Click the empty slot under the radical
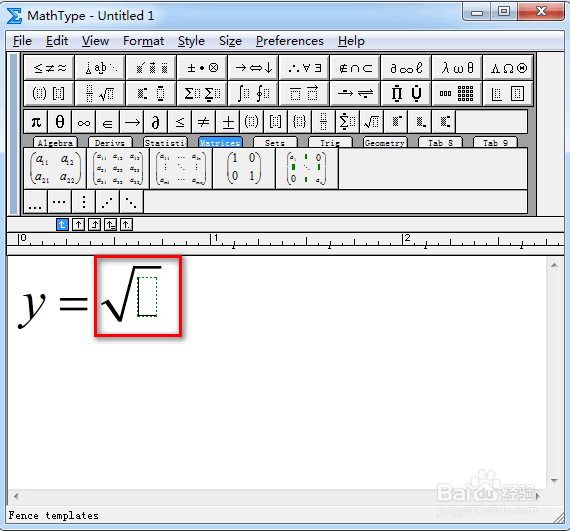The image size is (570, 531). 147,297
